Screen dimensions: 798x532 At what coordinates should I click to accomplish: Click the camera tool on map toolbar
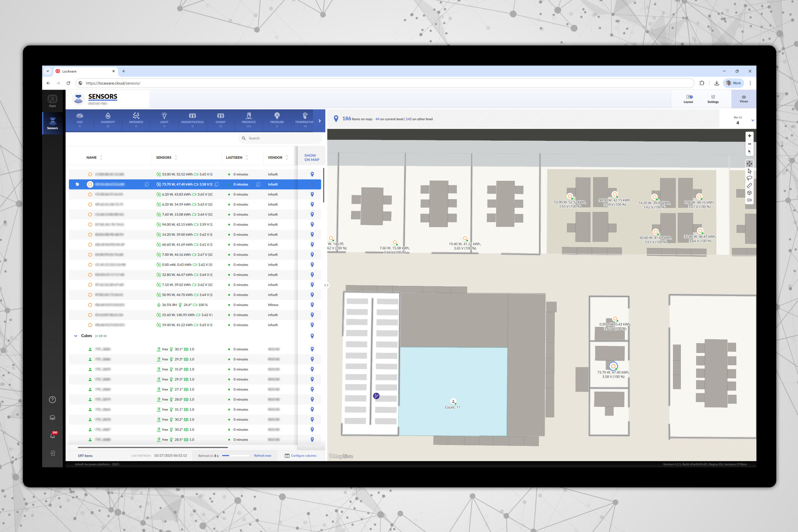(x=749, y=200)
